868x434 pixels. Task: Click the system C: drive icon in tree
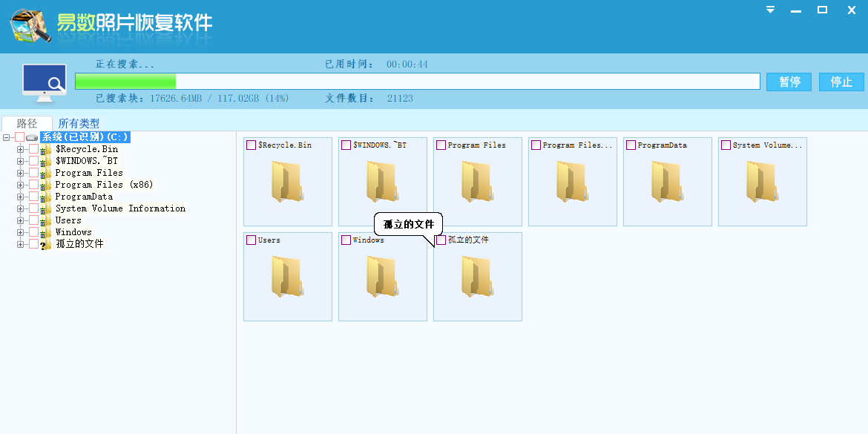tap(32, 137)
